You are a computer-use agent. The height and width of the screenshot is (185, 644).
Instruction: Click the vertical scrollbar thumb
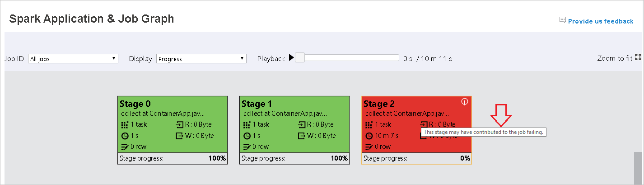[x=637, y=168]
